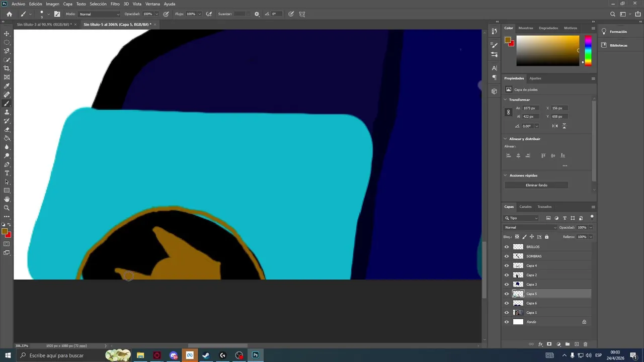644x362 pixels.
Task: Create a new layer group
Action: tap(568, 344)
